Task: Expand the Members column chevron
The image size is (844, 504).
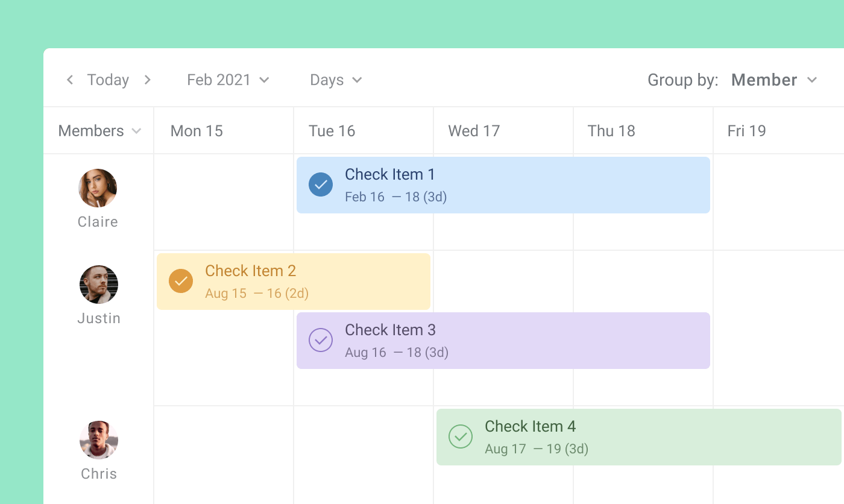Action: point(136,130)
